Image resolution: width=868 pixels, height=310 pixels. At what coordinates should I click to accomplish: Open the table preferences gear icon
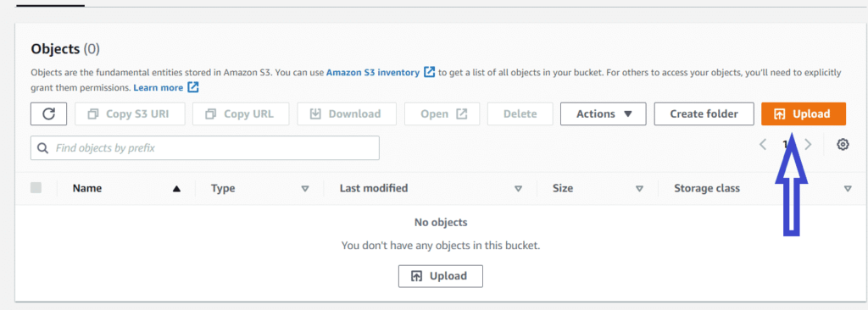pyautogui.click(x=843, y=145)
